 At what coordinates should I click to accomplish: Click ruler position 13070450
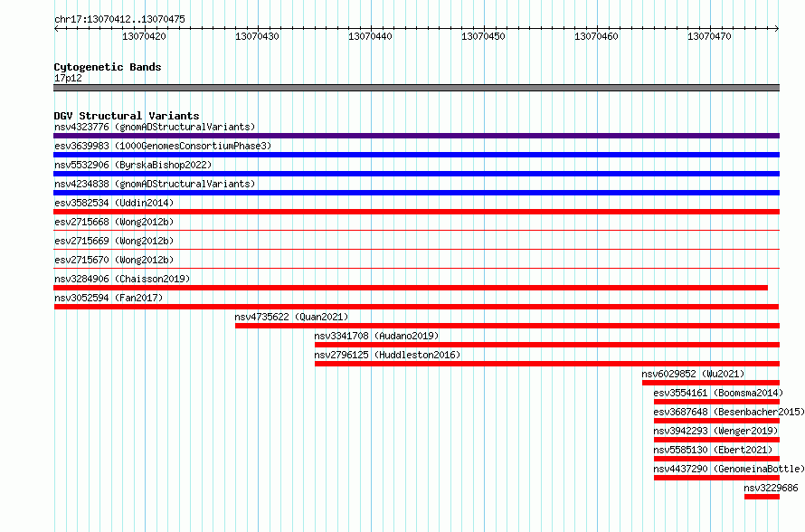point(483,36)
